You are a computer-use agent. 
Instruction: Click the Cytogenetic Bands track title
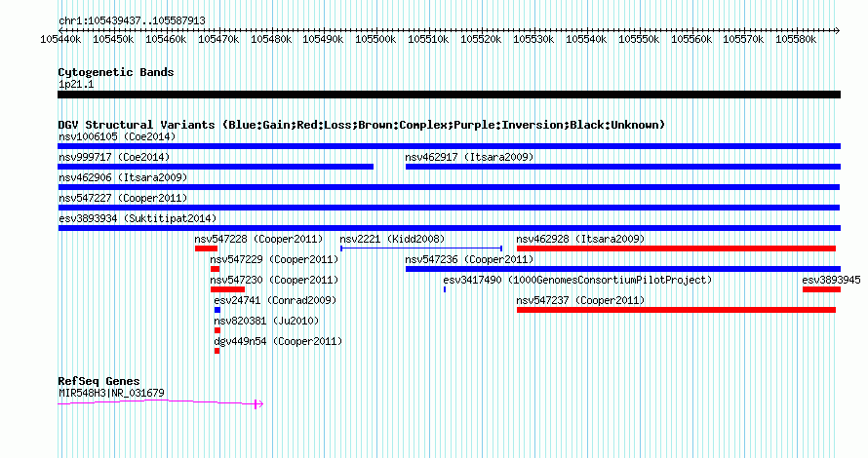(116, 72)
